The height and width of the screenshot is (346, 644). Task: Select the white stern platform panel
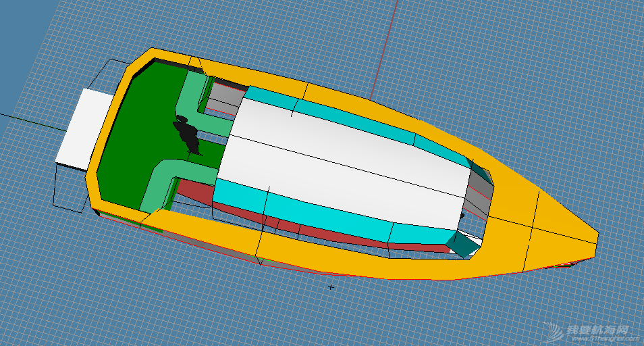[84, 129]
